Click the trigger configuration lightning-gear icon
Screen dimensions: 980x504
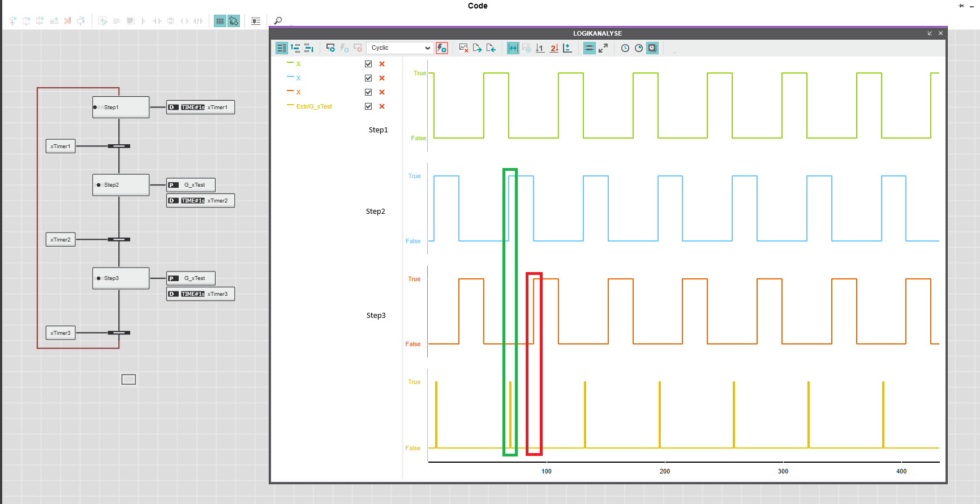[442, 48]
